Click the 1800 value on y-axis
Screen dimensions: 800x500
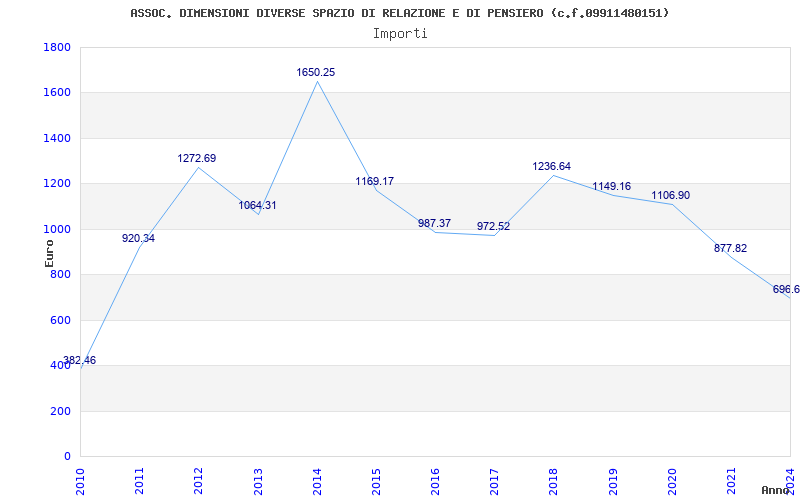[57, 48]
